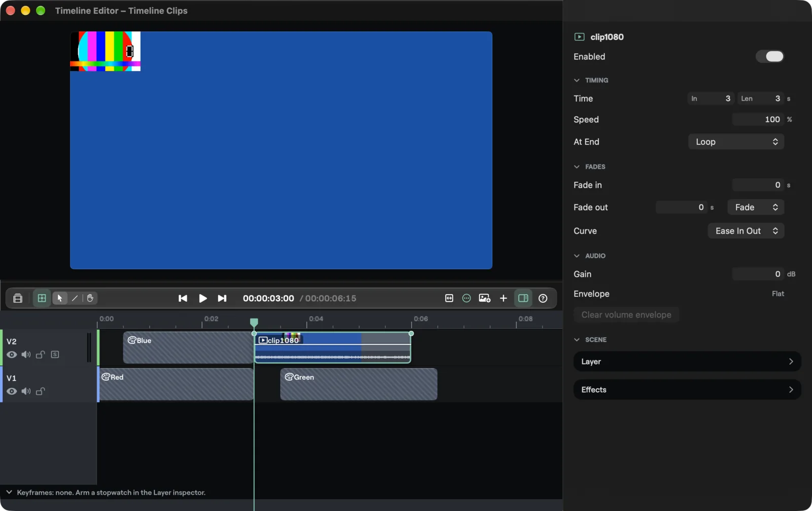The image size is (812, 511).
Task: Toggle the clip Enabled switch
Action: point(769,56)
